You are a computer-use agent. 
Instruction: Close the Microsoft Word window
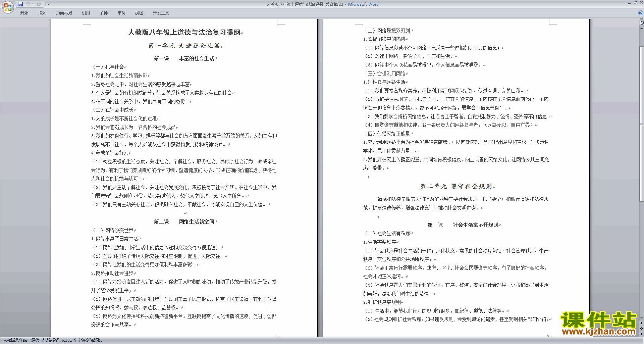tap(641, 3)
